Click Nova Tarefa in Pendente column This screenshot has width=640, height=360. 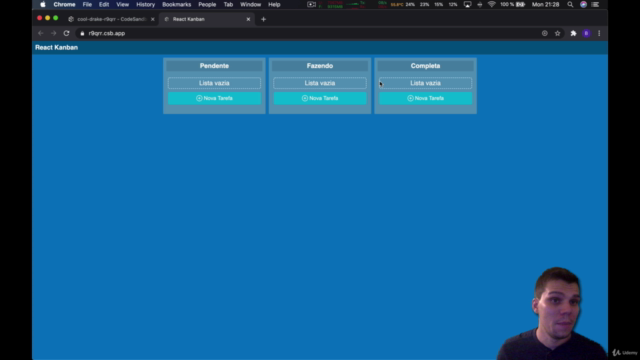point(214,98)
